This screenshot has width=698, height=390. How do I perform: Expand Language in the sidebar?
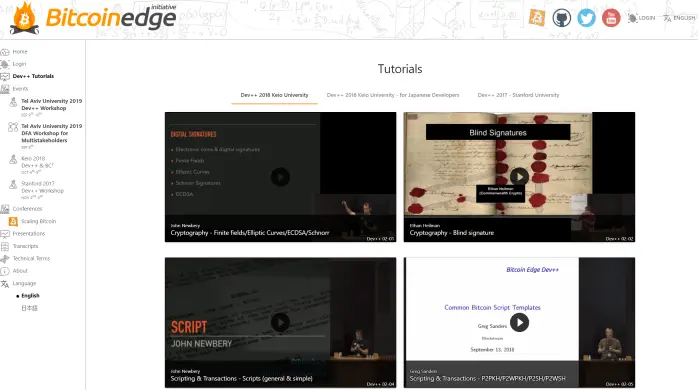click(x=24, y=284)
